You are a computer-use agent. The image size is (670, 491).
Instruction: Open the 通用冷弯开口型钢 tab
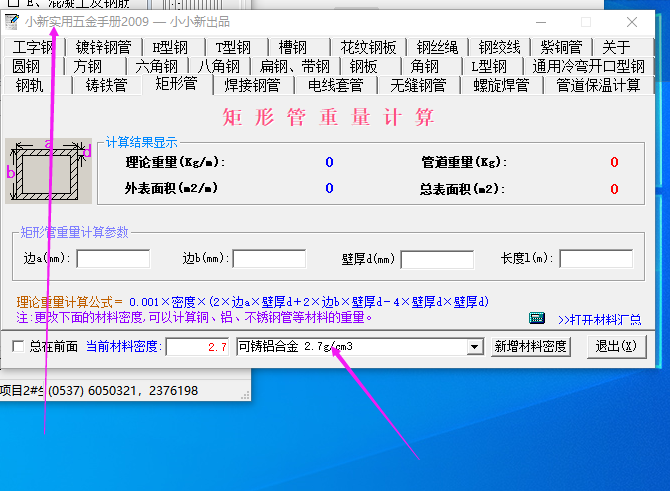coord(588,66)
